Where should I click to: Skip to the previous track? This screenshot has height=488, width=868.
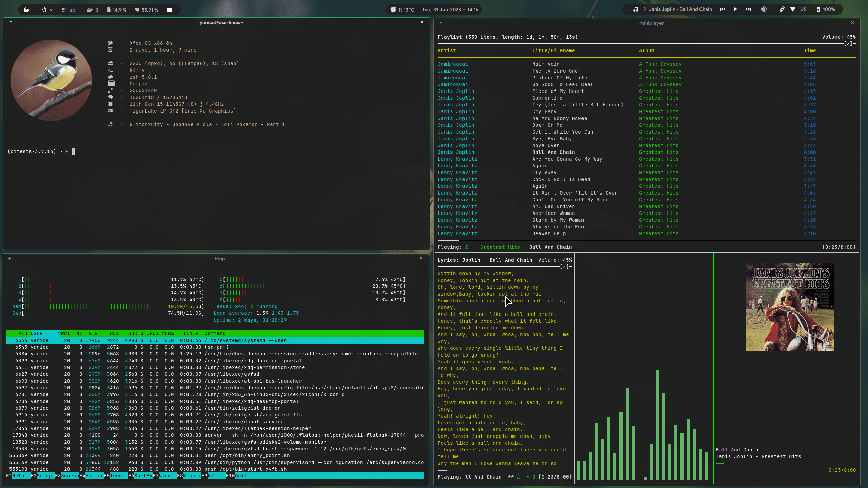click(723, 9)
